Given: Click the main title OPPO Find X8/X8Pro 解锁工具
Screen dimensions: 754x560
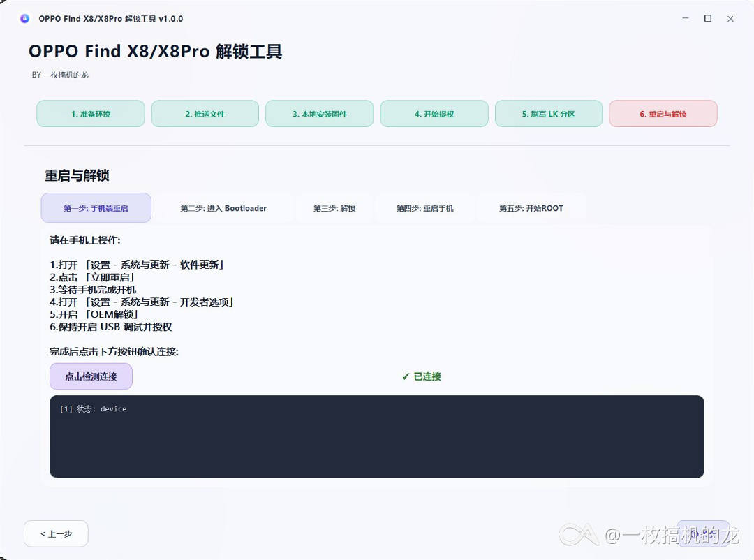Looking at the screenshot, I should pos(155,52).
